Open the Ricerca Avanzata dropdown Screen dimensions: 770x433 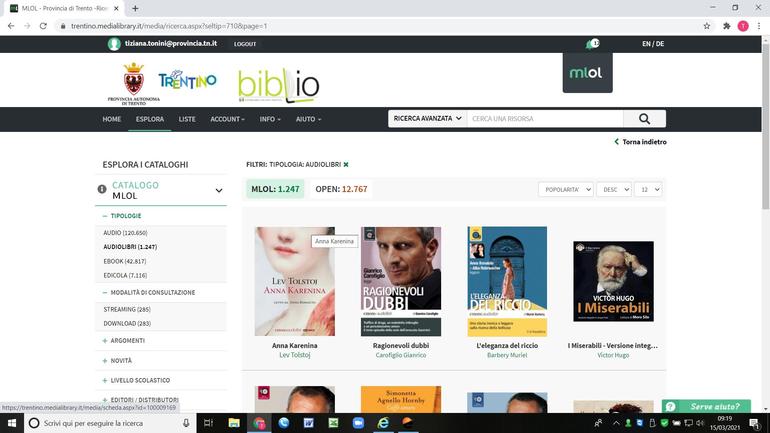click(x=427, y=119)
